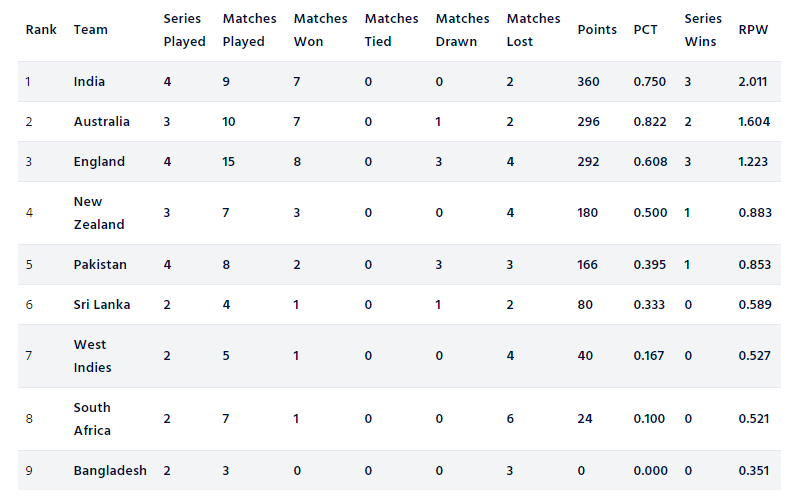The height and width of the screenshot is (499, 789).
Task: Click the West Indies team name
Action: [x=92, y=356]
